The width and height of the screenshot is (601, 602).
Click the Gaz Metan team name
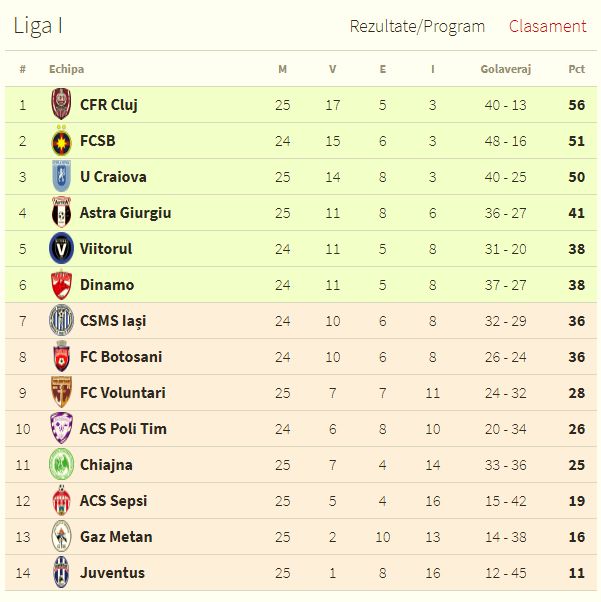(116, 537)
